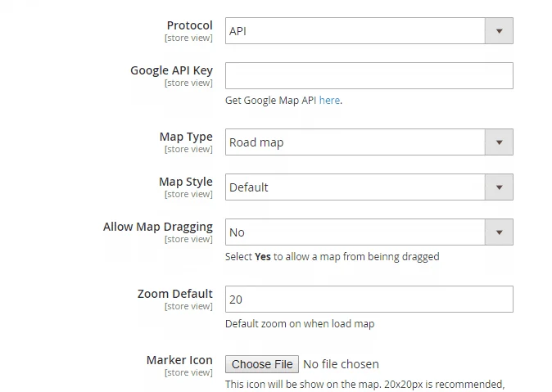552x392 pixels.
Task: Click the Allow Map Dragging arrow button
Action: pyautogui.click(x=499, y=232)
